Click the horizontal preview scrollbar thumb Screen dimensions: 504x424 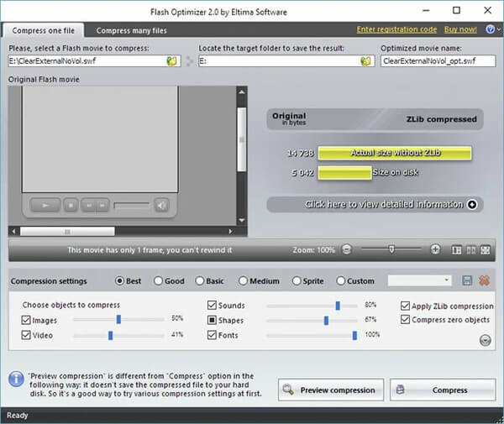point(67,231)
